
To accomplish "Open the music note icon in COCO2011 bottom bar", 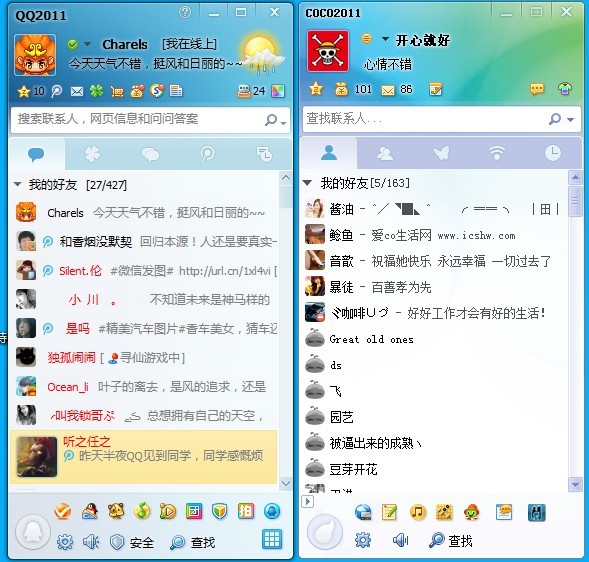I will (x=417, y=512).
